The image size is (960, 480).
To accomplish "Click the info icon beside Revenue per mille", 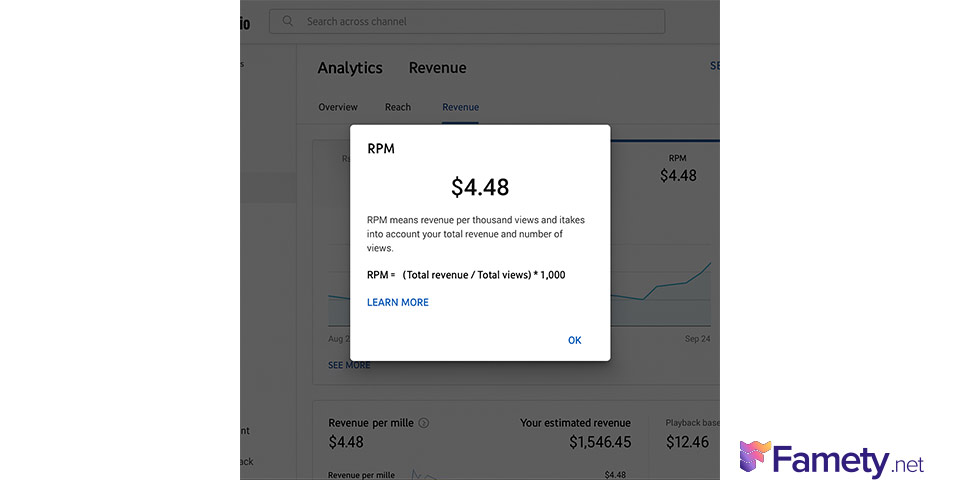I will [x=424, y=423].
